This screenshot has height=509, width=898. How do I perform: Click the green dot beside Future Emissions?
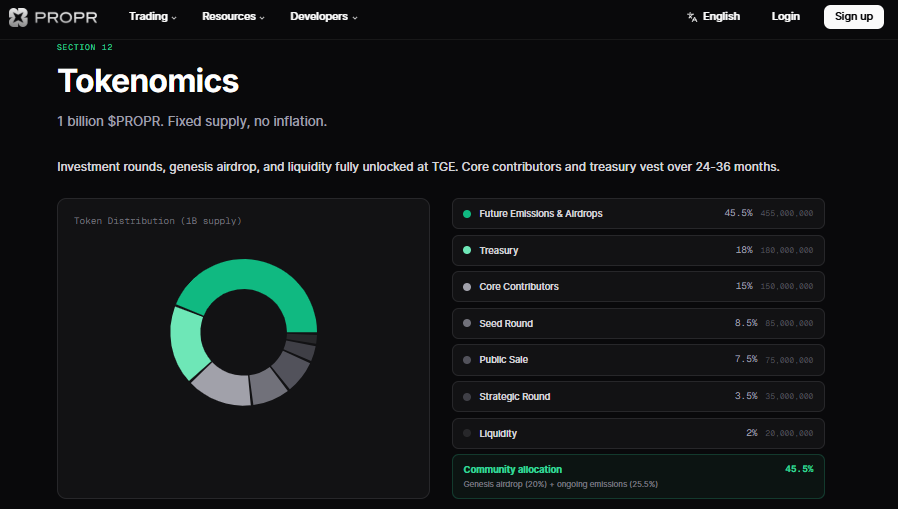pos(467,214)
